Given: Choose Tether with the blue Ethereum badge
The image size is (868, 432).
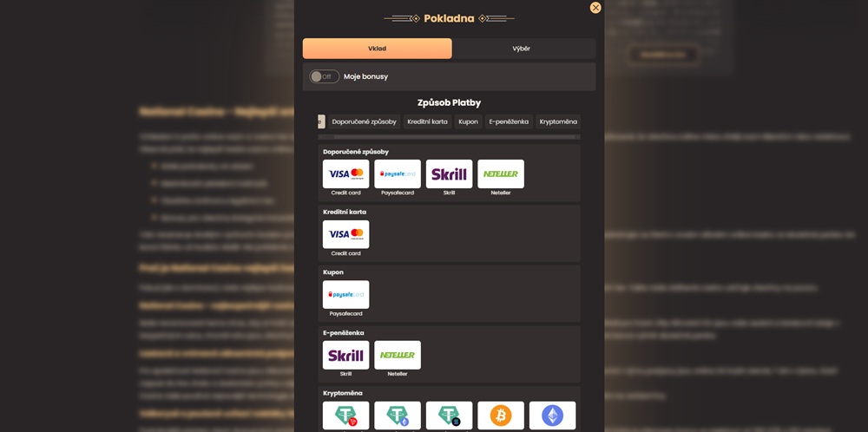Looking at the screenshot, I should (397, 416).
